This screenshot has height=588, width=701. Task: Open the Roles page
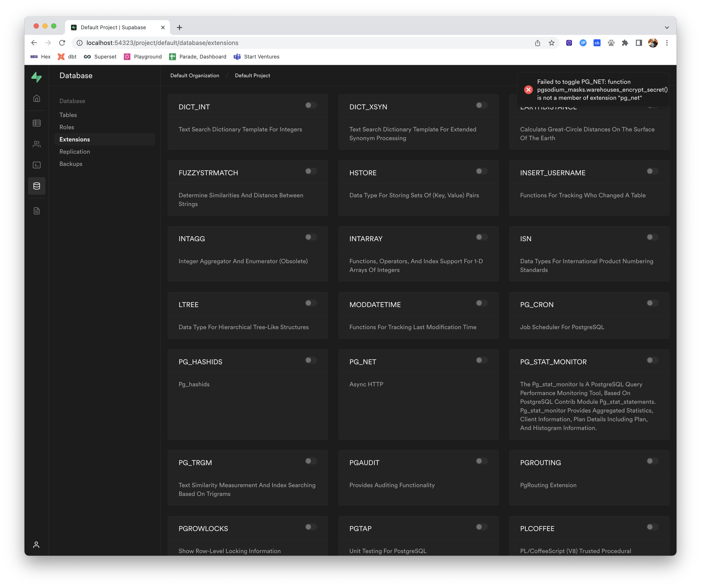pyautogui.click(x=67, y=127)
